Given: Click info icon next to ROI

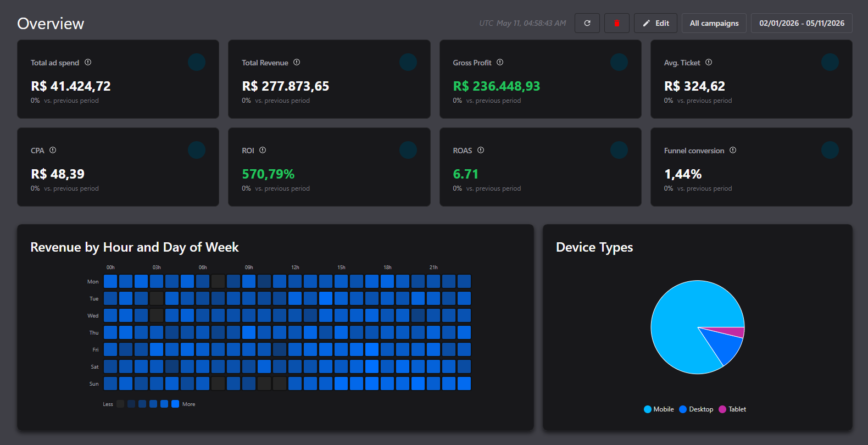Looking at the screenshot, I should tap(263, 150).
